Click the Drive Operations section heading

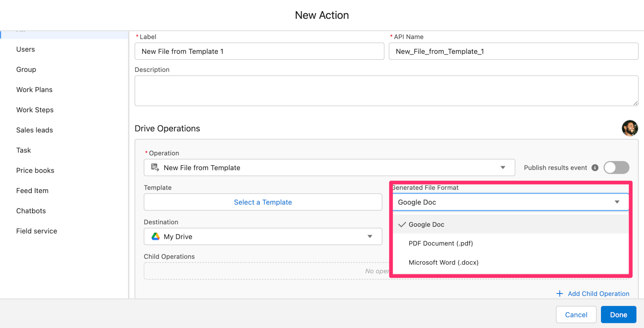pyautogui.click(x=167, y=128)
